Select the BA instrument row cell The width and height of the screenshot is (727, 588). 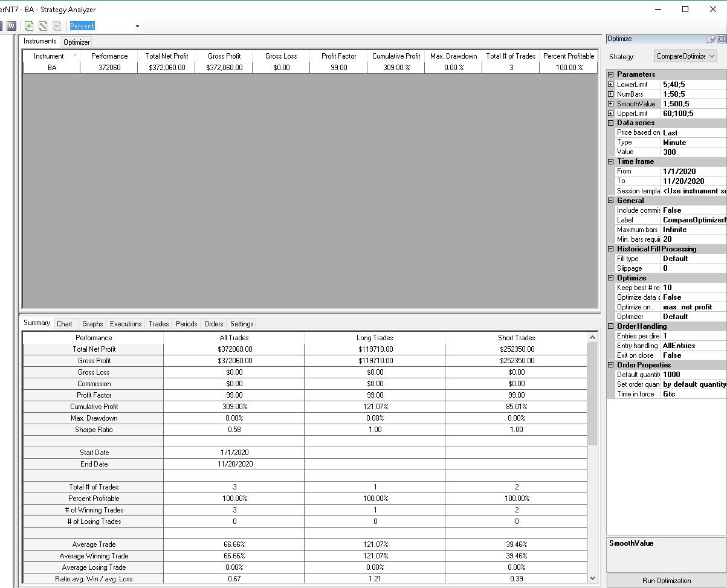click(51, 68)
